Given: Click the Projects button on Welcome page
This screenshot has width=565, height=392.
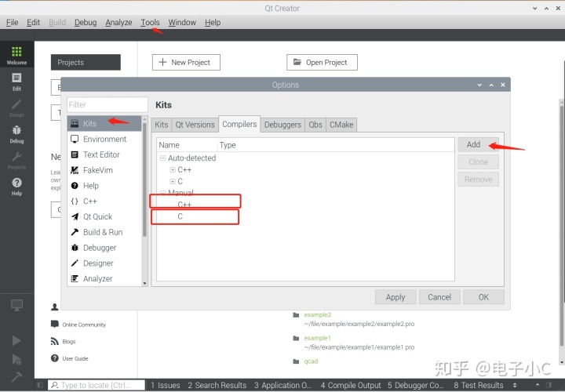Looking at the screenshot, I should click(x=86, y=62).
